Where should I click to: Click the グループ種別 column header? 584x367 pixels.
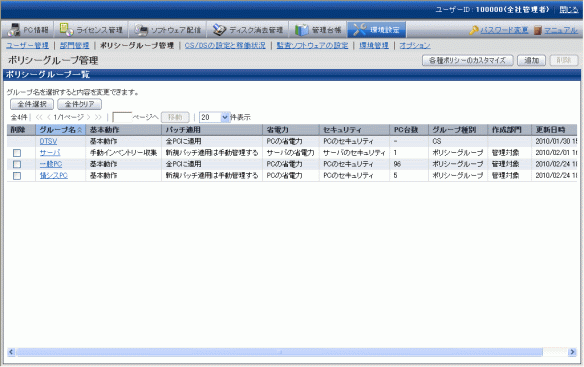point(458,130)
